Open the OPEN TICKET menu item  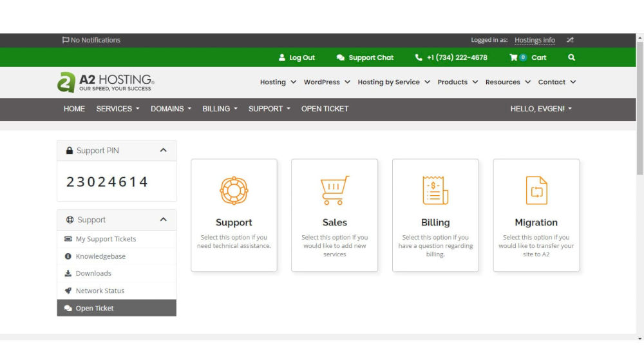click(325, 109)
